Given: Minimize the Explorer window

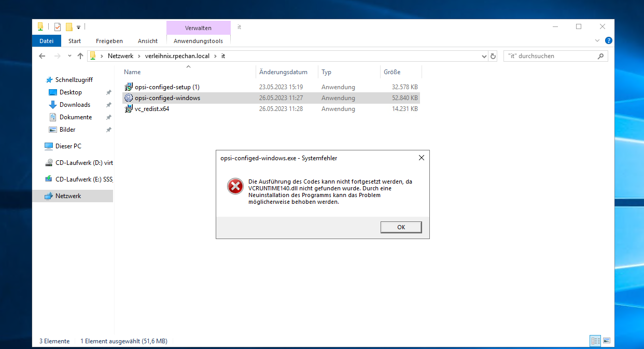Looking at the screenshot, I should pos(555,27).
